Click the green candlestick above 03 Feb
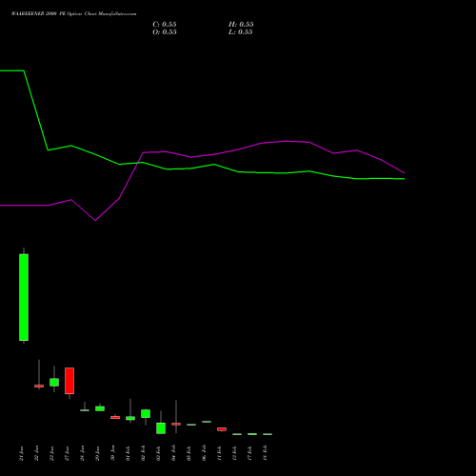This screenshot has width=476, height=476. coord(161,428)
